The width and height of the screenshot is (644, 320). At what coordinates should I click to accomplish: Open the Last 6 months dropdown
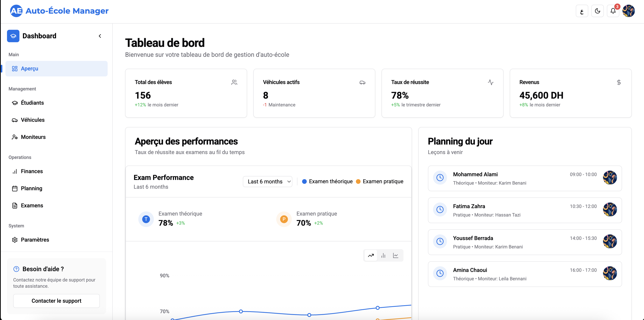[x=268, y=181]
